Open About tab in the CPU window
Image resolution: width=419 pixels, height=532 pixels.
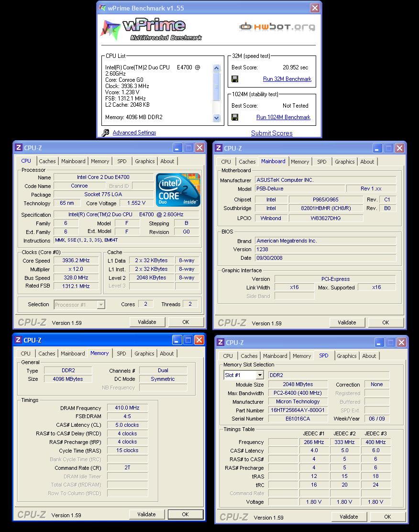coord(167,162)
